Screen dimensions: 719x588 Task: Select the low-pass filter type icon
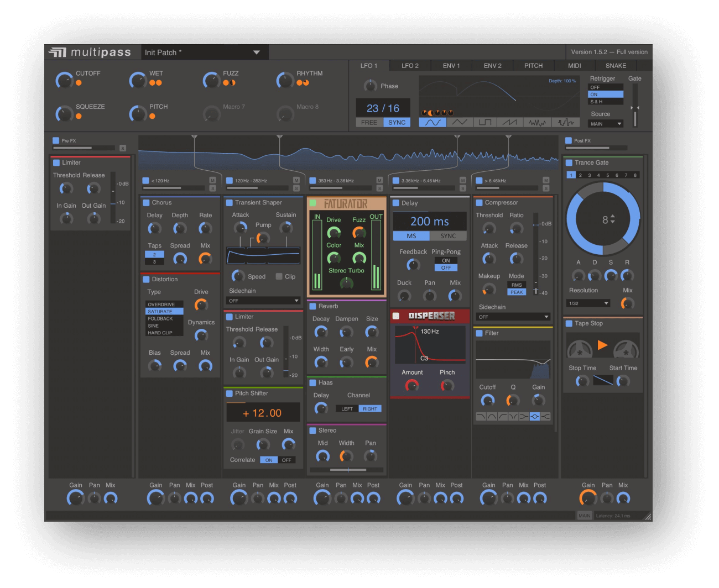pyautogui.click(x=481, y=417)
